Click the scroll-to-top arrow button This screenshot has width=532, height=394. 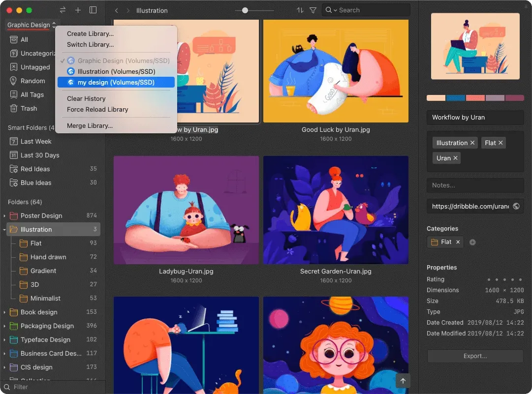click(403, 381)
